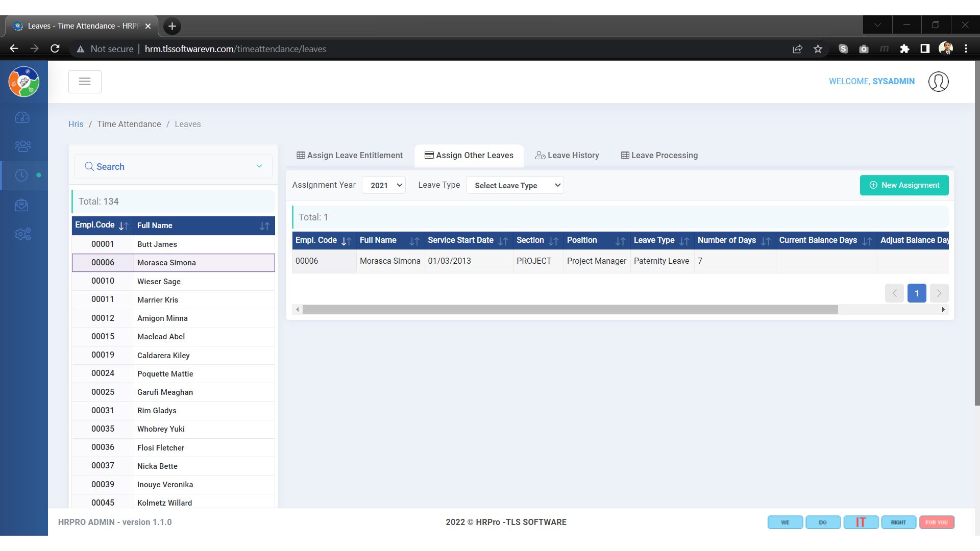The height and width of the screenshot is (551, 980).
Task: Switch to the Leave History tab
Action: [x=567, y=156]
